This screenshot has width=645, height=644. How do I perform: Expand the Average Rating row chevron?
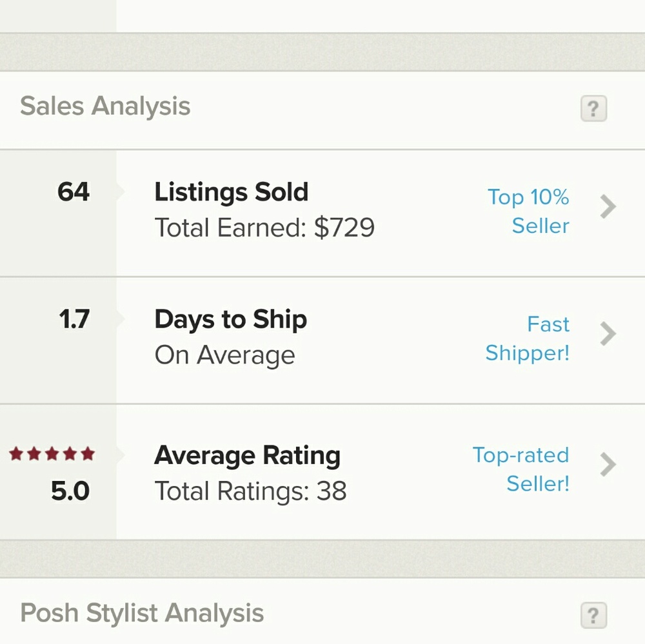pos(608,464)
